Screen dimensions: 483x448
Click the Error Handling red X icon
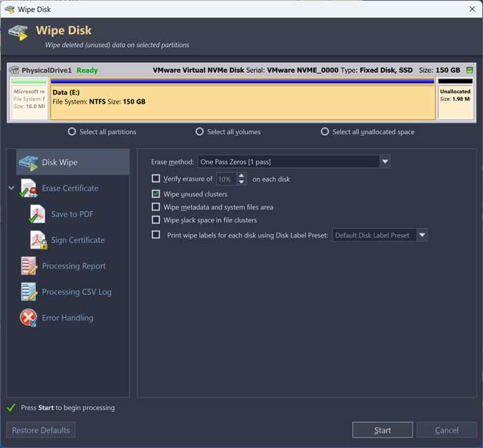click(x=29, y=318)
